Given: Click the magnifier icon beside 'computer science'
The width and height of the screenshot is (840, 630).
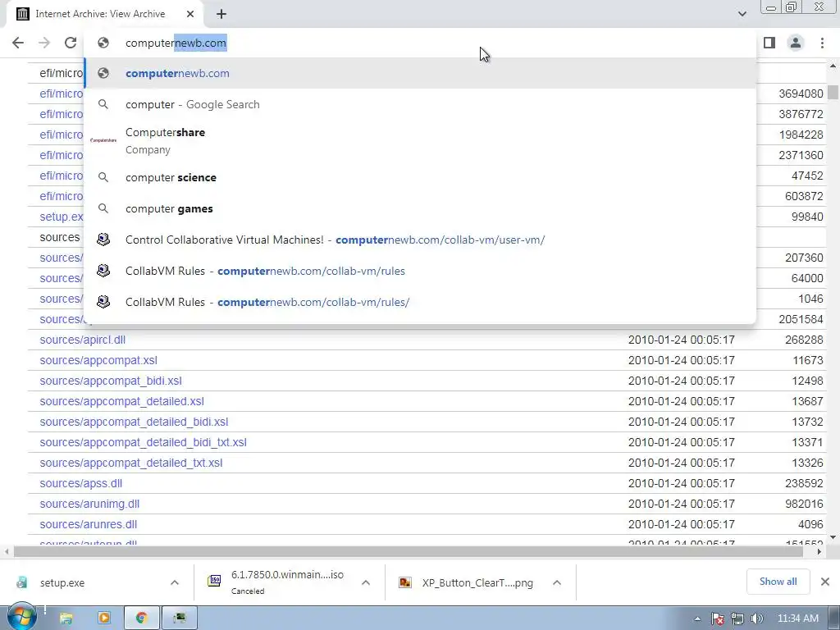Looking at the screenshot, I should (103, 177).
